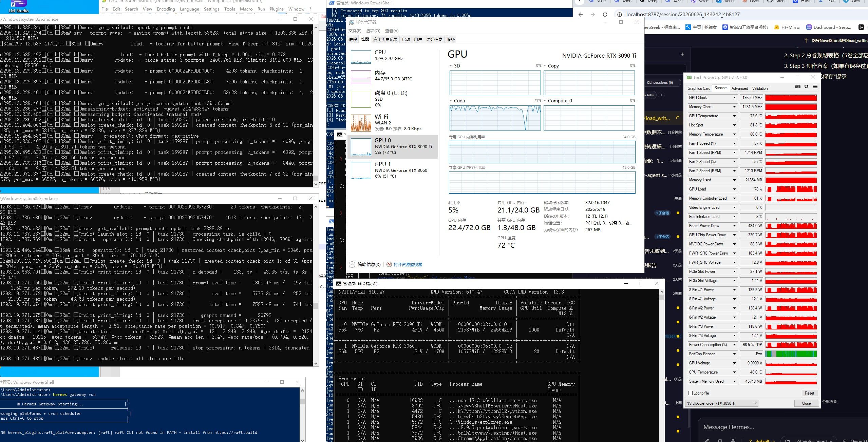Screen dimensions: 868x442
Task: Go back using the browser back arrow
Action: [x=581, y=15]
